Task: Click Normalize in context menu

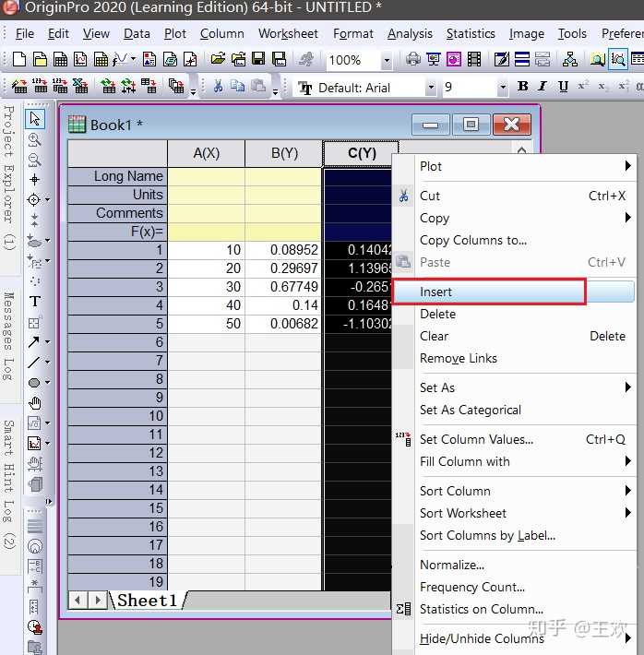Action: (514, 565)
